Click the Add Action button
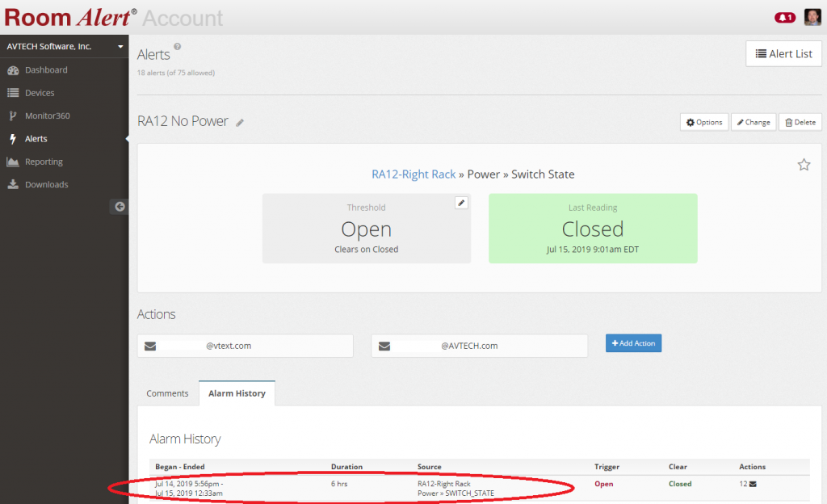827x504 pixels. 633,343
